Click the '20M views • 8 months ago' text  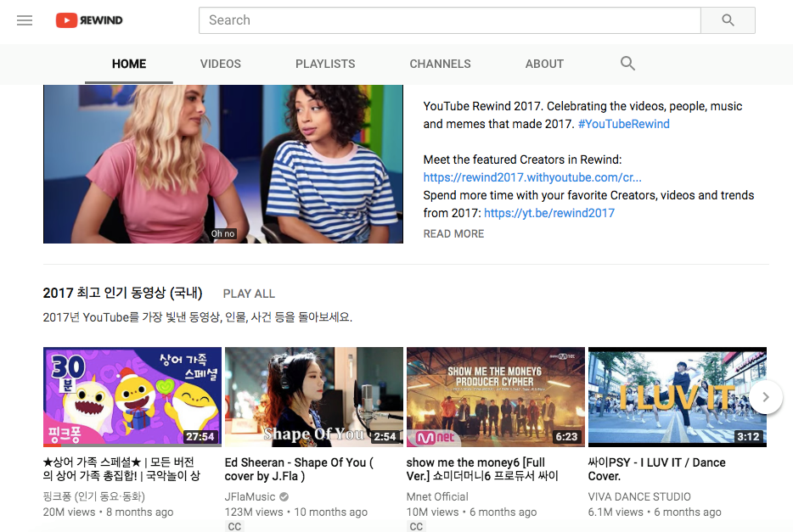108,512
